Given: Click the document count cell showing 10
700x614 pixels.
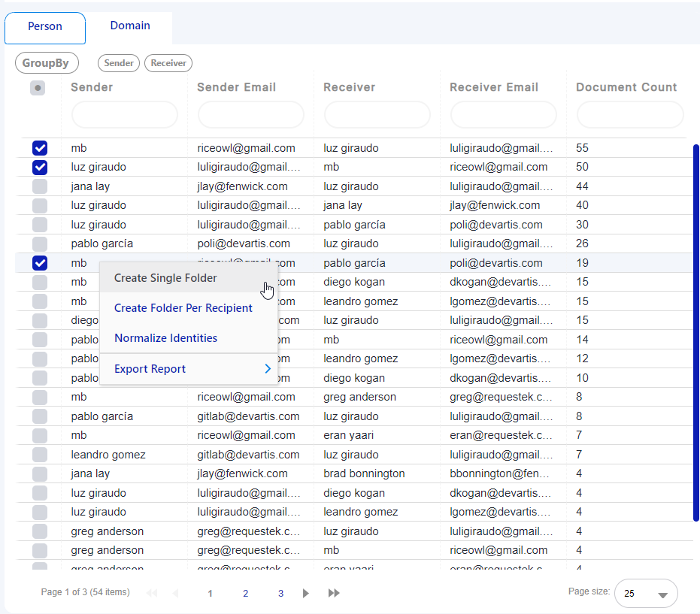Looking at the screenshot, I should tap(582, 378).
